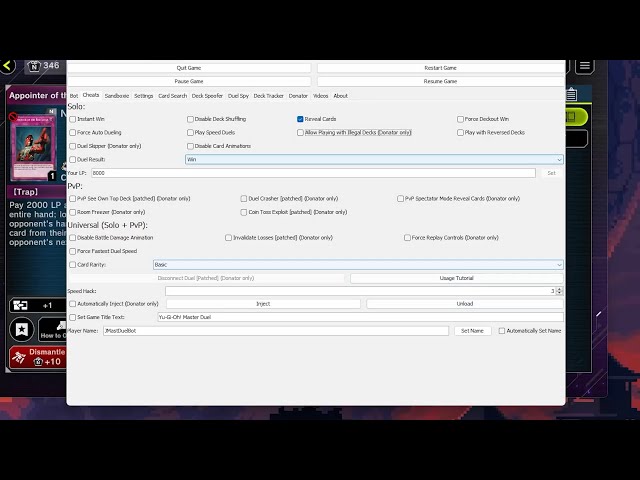The image size is (640, 480).
Task: Toggle Disable Card Animations checkbox
Action: pos(190,146)
